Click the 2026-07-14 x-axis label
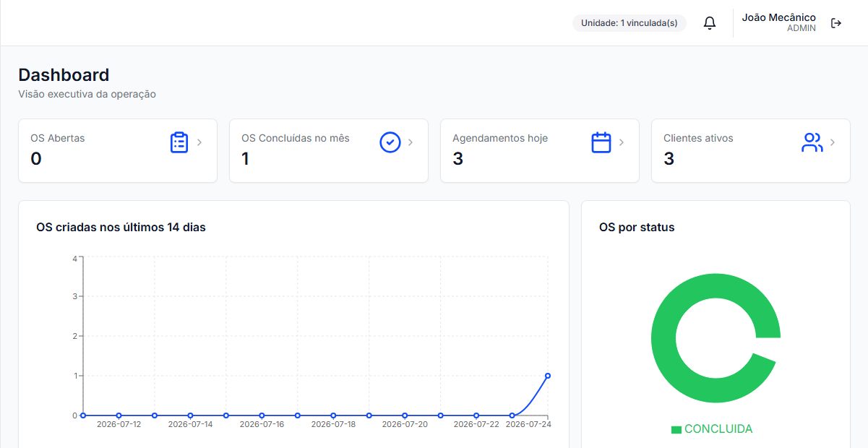The width and height of the screenshot is (868, 448). point(190,425)
